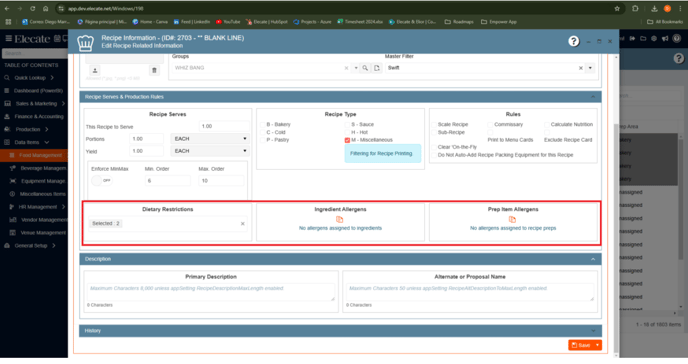The height and width of the screenshot is (364, 688).
Task: Click the copy document icon beside the Groups search
Action: tap(376, 68)
